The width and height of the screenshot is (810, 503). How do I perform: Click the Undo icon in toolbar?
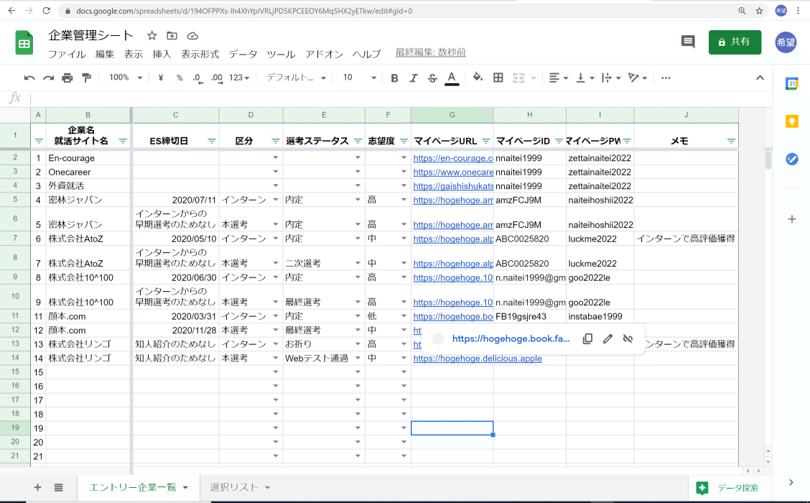(x=29, y=78)
